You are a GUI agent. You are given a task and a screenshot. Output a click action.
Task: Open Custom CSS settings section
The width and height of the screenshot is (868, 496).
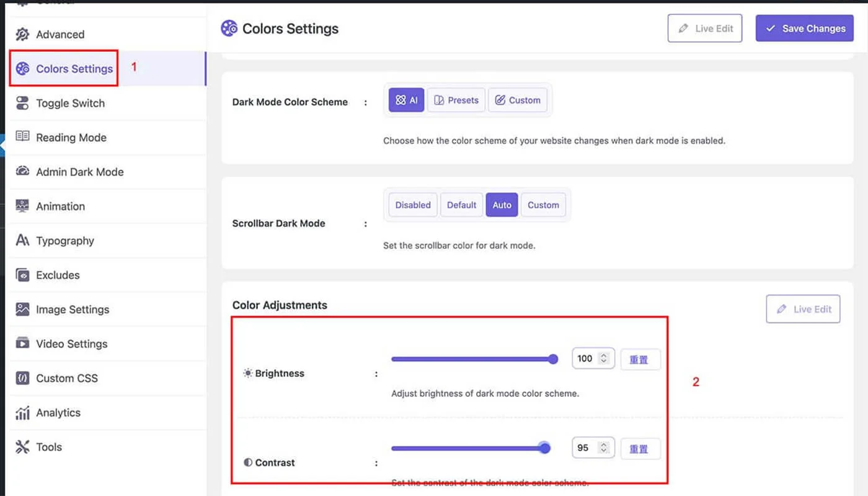tap(66, 378)
